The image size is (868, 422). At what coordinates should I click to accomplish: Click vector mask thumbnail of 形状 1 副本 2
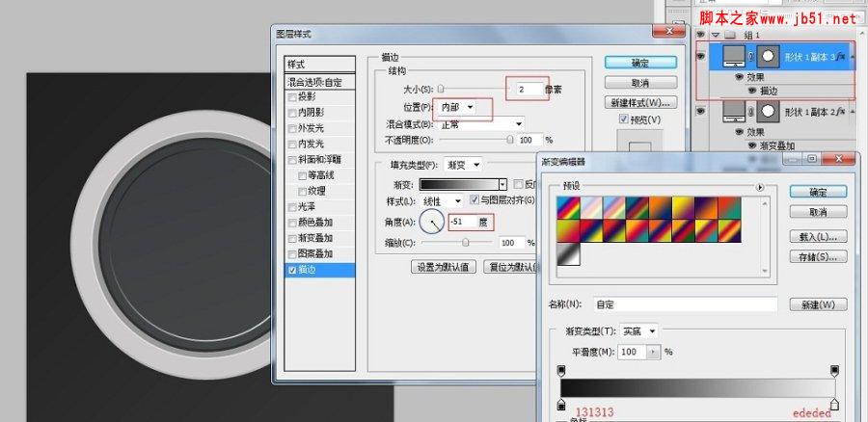click(768, 111)
